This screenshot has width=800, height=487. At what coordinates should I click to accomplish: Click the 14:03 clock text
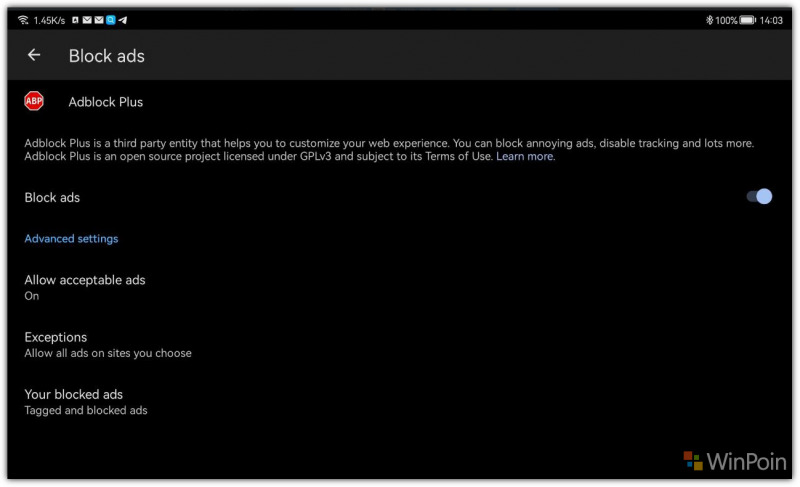pos(771,20)
